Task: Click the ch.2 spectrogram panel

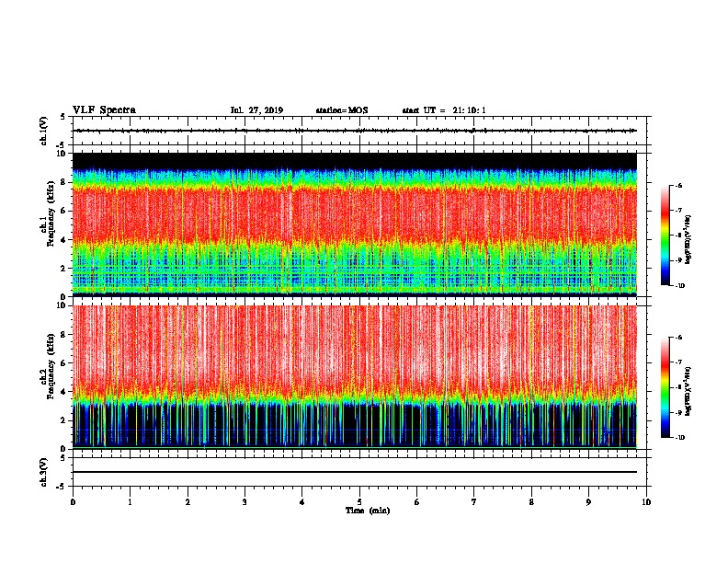Action: point(355,377)
